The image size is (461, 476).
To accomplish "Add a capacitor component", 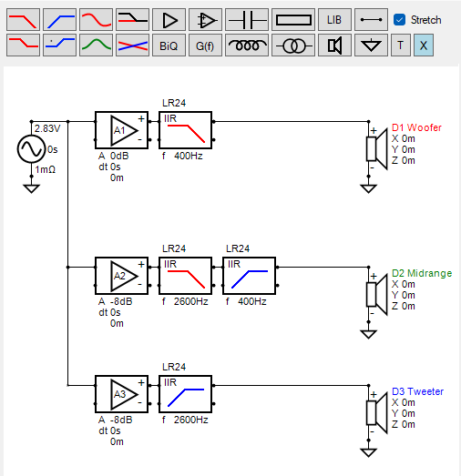I will click(247, 20).
